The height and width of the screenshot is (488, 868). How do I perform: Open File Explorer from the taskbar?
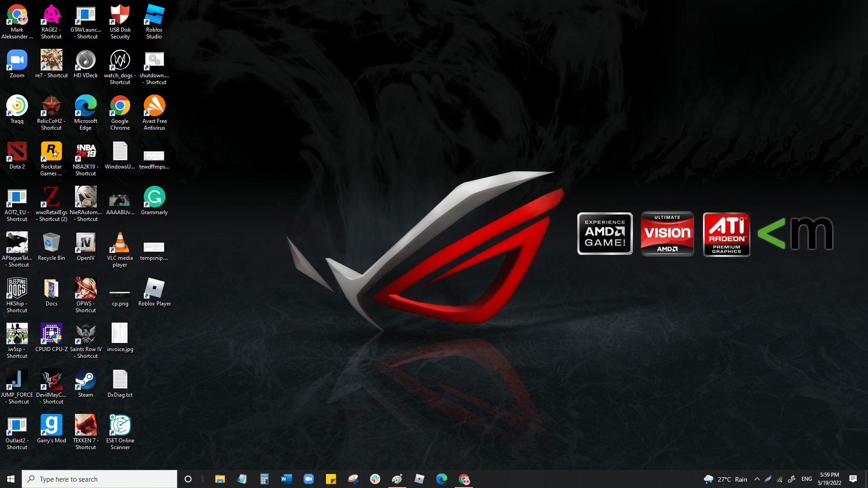tap(220, 479)
